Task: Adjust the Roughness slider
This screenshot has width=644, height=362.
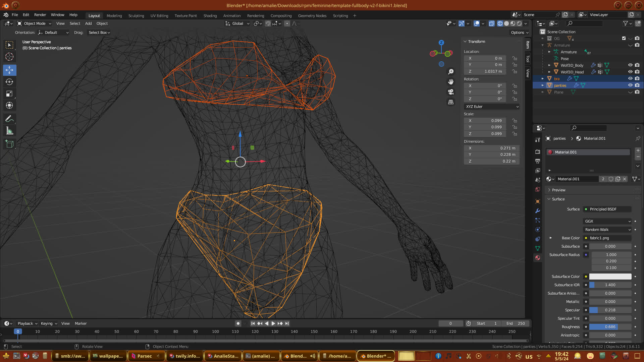Action: pos(610,327)
